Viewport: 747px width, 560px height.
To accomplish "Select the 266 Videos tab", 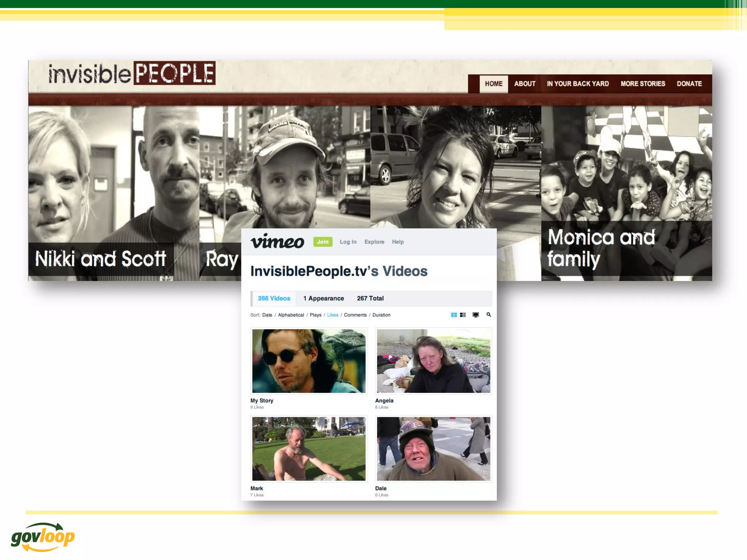I will coord(274,298).
